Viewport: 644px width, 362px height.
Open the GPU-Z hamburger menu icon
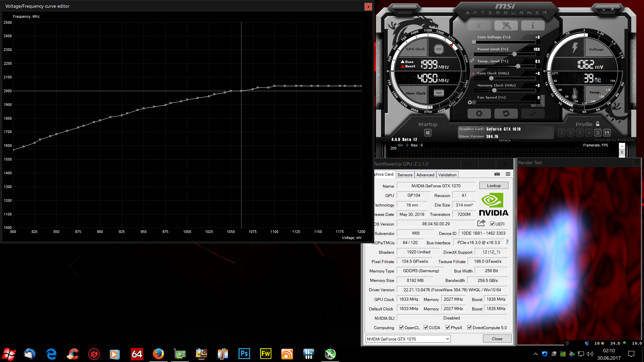(508, 174)
